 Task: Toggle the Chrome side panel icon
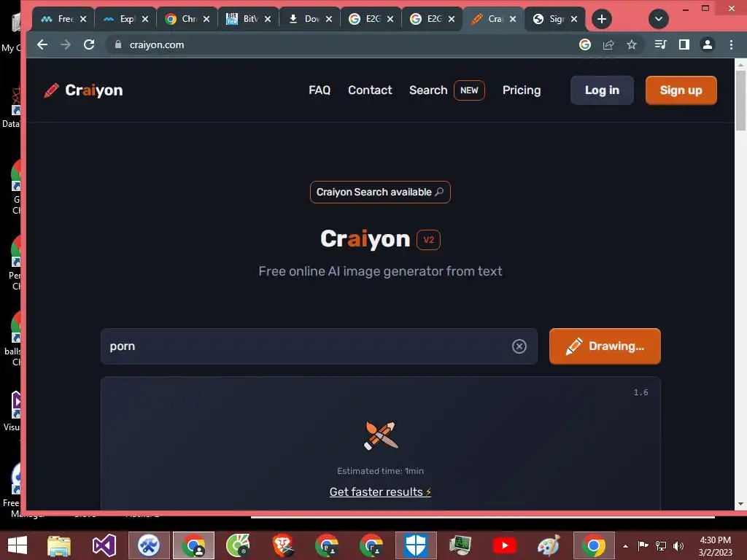[x=684, y=44]
